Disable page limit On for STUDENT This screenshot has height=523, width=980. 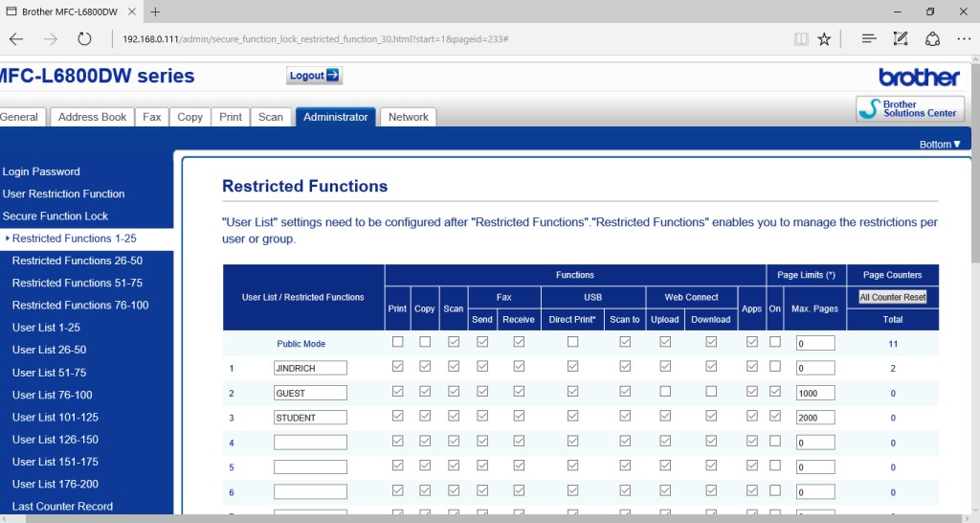(x=775, y=416)
